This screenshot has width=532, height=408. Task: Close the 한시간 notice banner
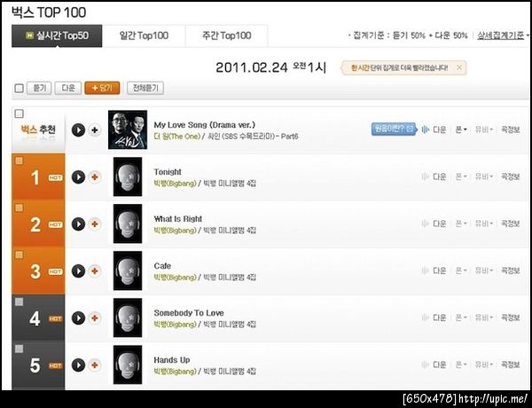[x=459, y=67]
